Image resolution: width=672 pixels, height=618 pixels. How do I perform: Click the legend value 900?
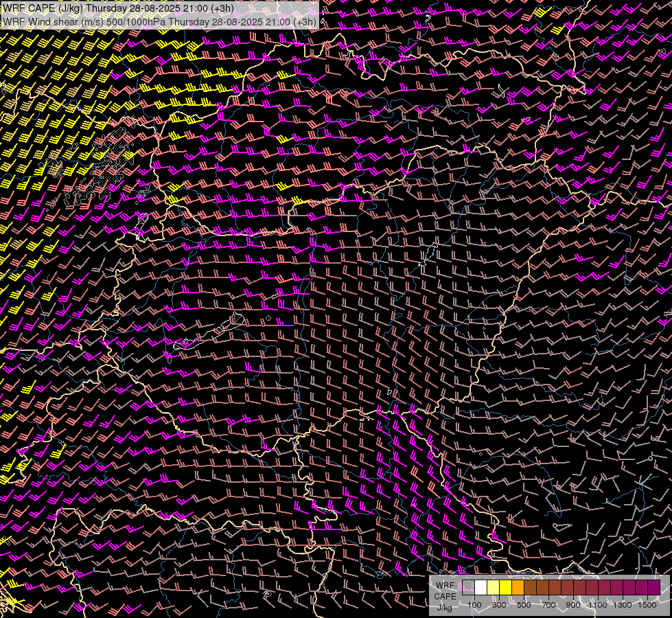(573, 605)
